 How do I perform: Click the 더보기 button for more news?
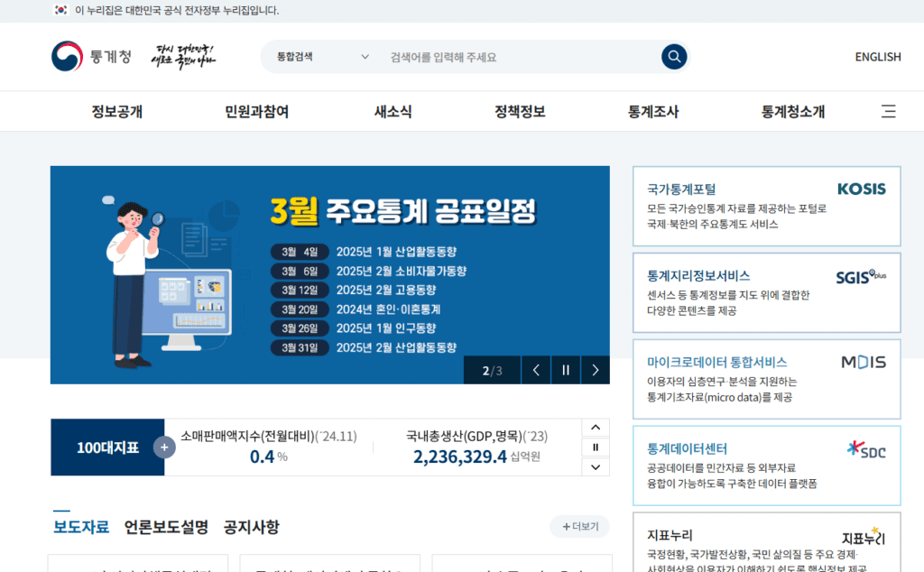click(x=580, y=526)
